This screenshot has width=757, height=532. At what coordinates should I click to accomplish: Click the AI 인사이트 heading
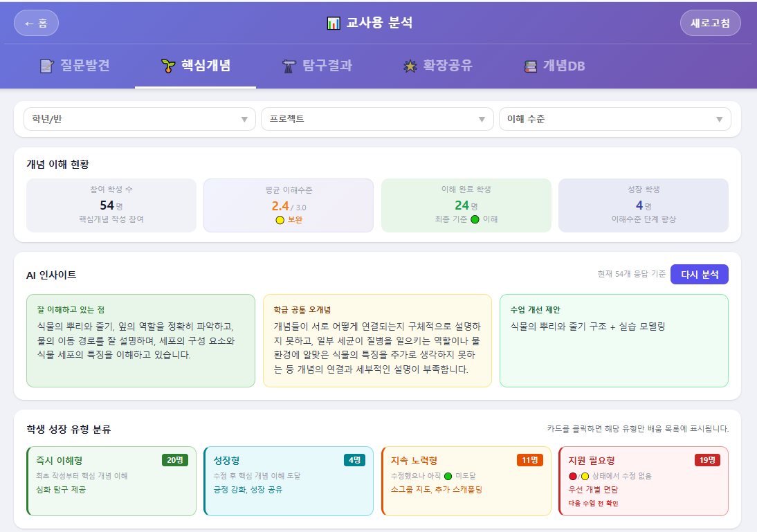point(51,275)
